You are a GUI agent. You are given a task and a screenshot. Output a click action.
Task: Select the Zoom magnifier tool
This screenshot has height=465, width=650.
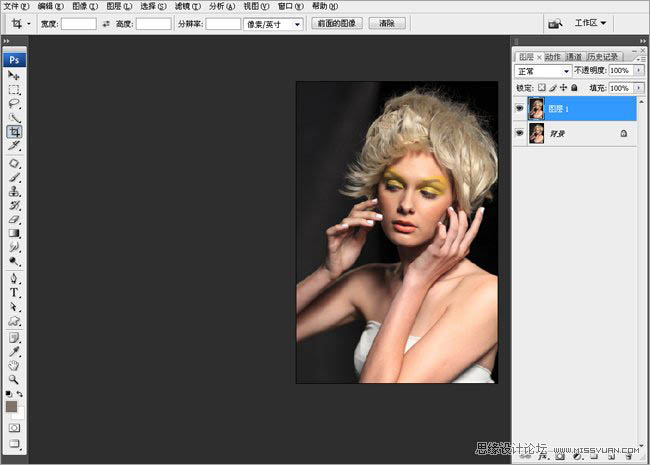click(x=14, y=380)
